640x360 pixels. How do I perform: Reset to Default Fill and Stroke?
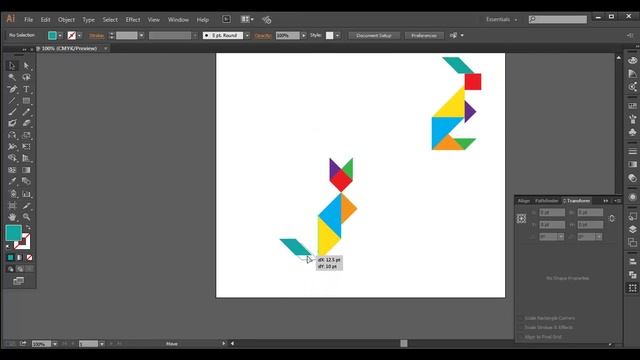9,246
